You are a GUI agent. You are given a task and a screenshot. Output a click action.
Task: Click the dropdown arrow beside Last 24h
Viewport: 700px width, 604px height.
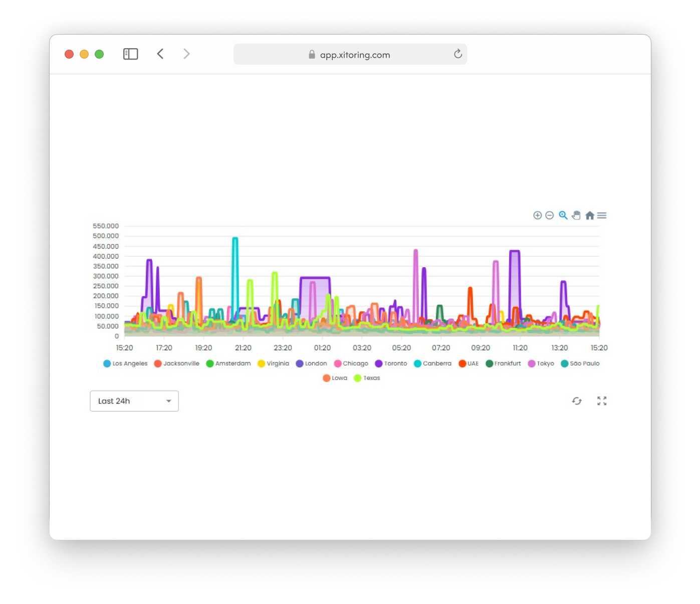[x=169, y=401]
